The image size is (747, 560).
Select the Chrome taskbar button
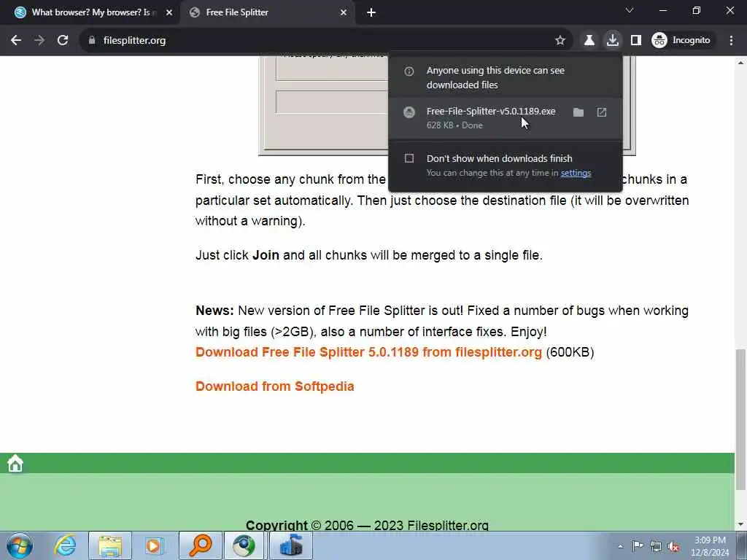click(x=244, y=545)
